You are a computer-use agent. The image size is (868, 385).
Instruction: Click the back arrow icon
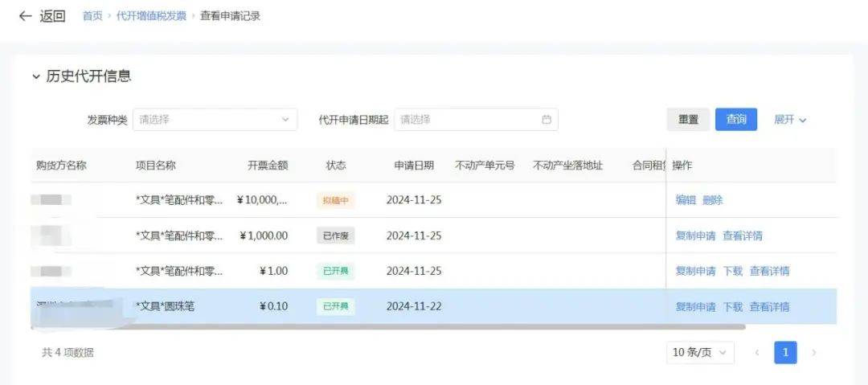[x=25, y=16]
